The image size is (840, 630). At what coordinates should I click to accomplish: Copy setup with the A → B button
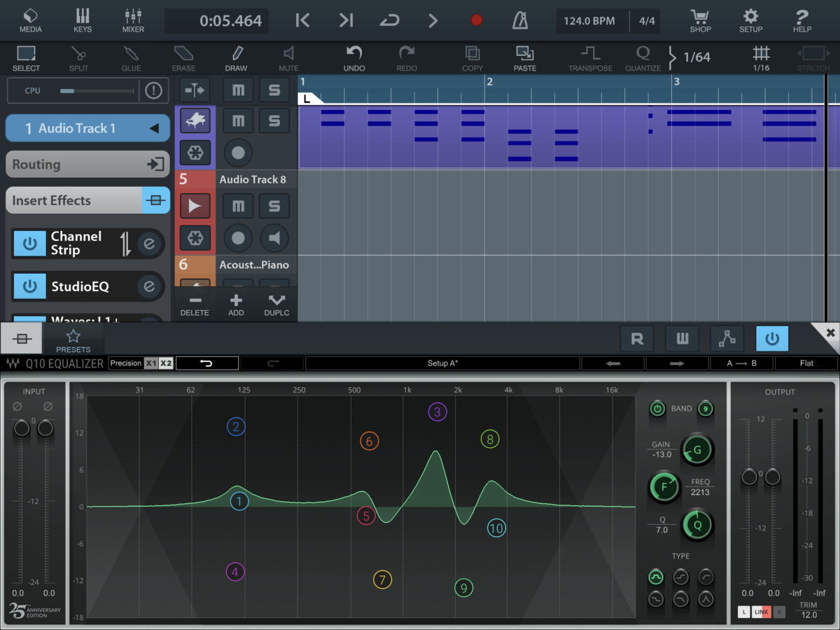(x=742, y=363)
